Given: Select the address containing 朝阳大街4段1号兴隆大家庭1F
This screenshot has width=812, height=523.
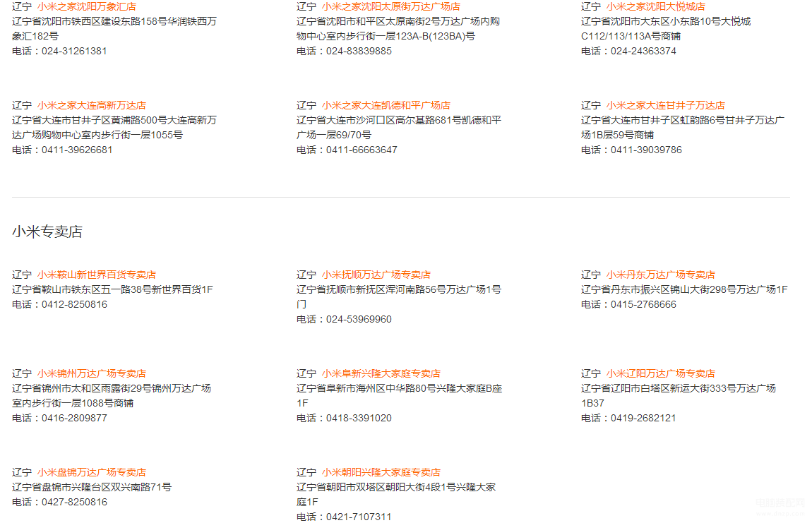Looking at the screenshot, I should pyautogui.click(x=396, y=495).
